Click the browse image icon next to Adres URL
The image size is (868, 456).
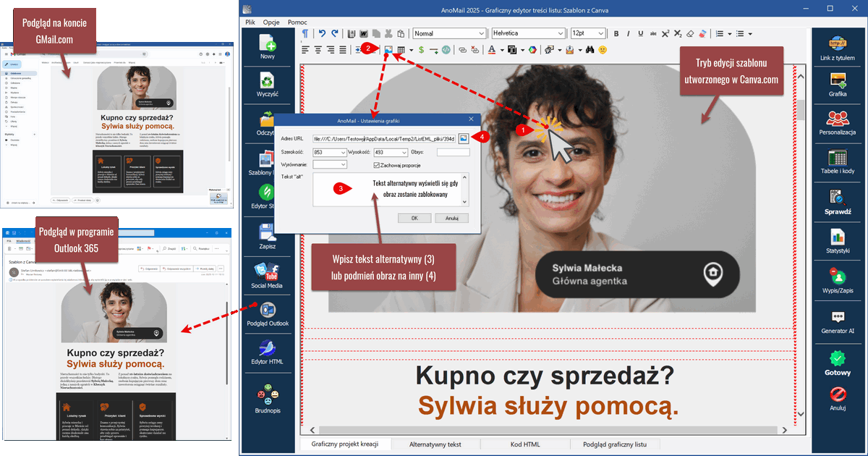tap(463, 138)
